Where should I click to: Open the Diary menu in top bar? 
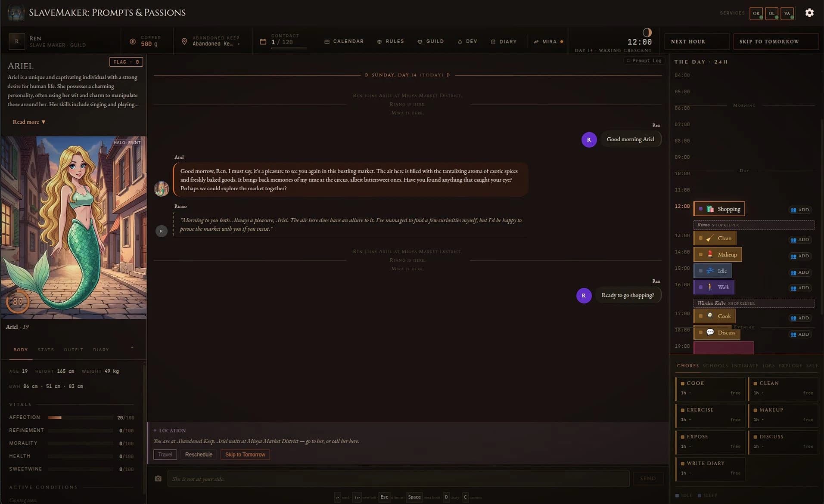(504, 41)
